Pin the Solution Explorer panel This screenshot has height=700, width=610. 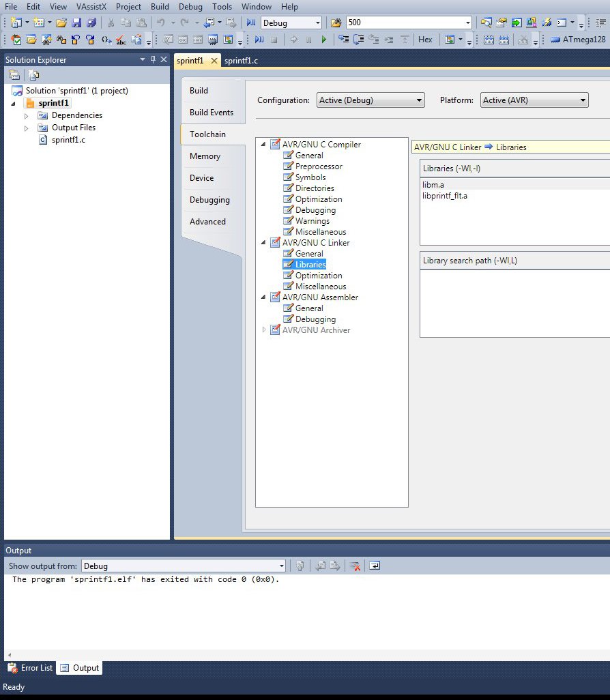click(x=153, y=59)
